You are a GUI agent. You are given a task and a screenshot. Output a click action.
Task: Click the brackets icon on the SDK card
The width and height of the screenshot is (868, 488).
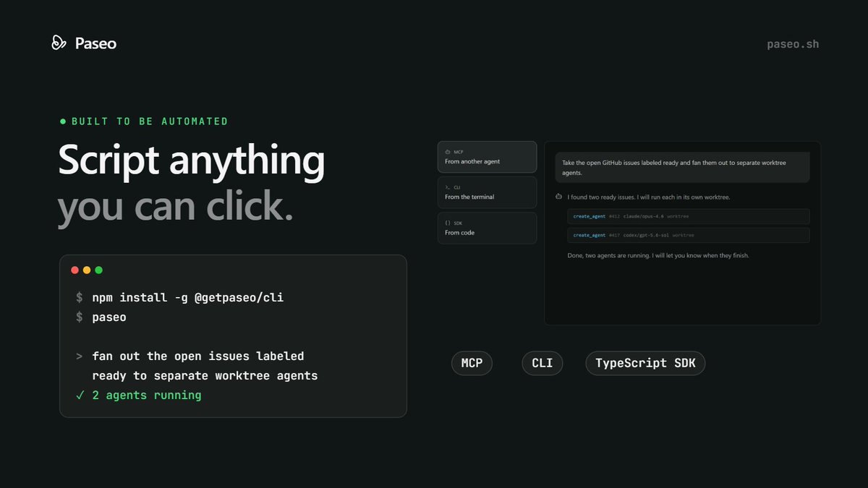click(x=448, y=223)
